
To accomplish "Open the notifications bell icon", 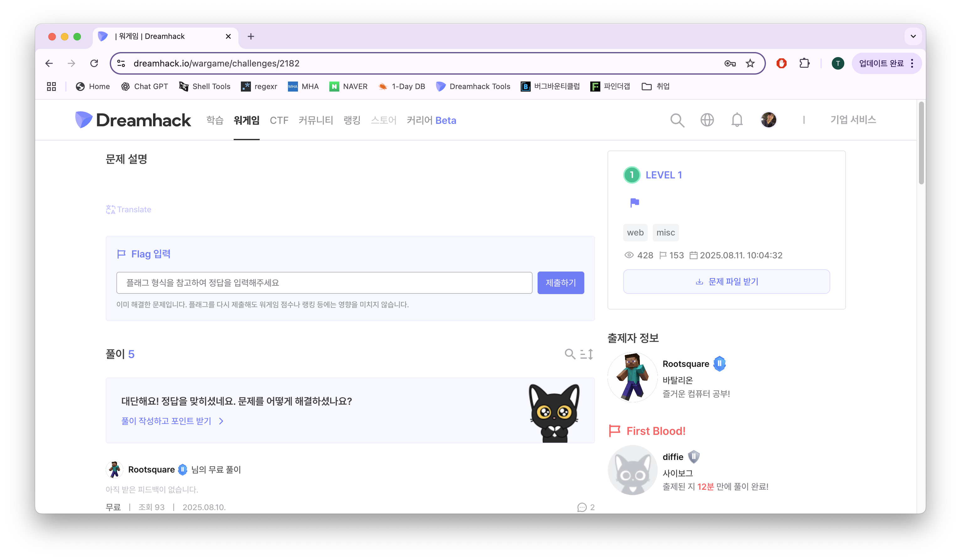I will (x=737, y=120).
